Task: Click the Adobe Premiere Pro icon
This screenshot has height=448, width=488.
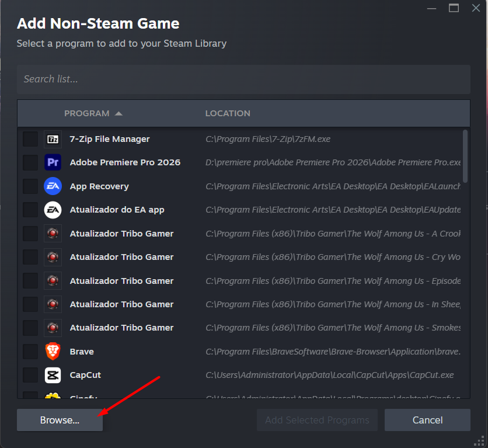Action: (x=53, y=162)
